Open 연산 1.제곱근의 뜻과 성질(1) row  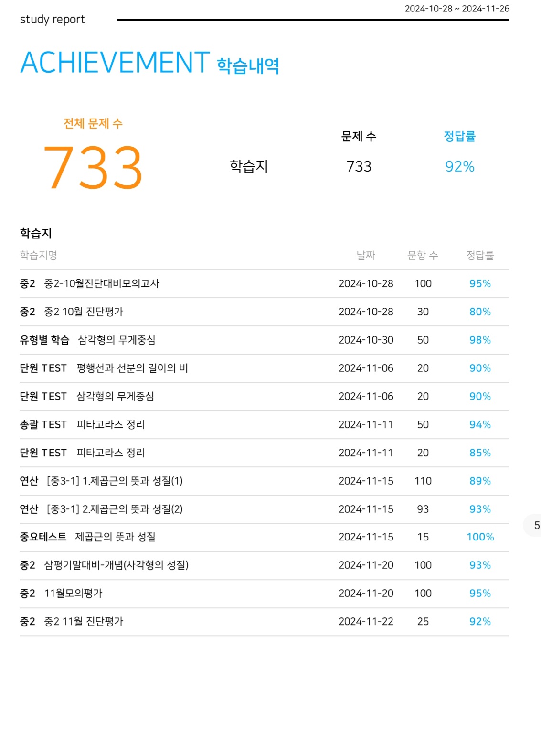click(264, 481)
